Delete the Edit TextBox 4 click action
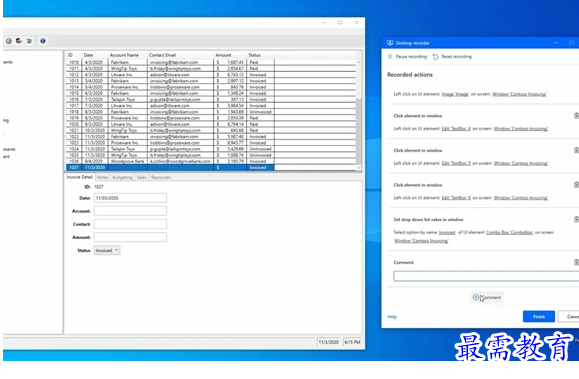The image size is (579, 379). click(x=576, y=116)
